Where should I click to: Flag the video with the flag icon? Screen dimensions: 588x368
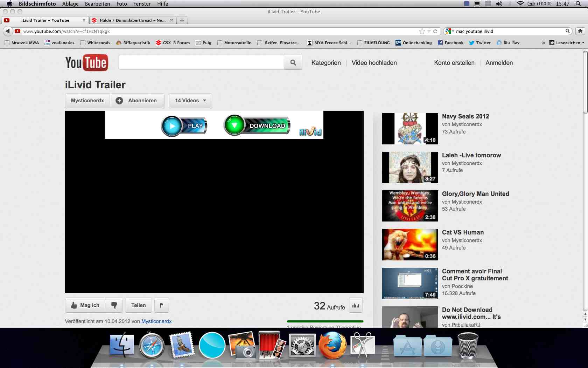coord(162,305)
